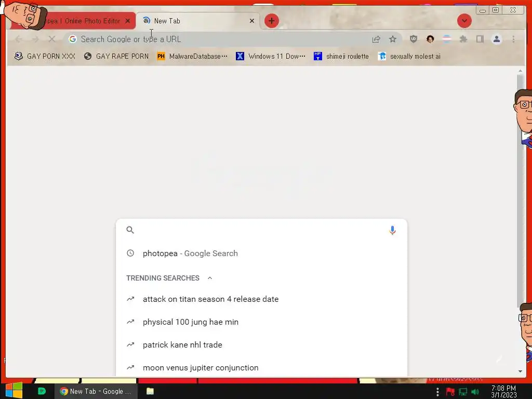Open the Windows 11 Dow... bookmark
The height and width of the screenshot is (399, 532).
(271, 56)
